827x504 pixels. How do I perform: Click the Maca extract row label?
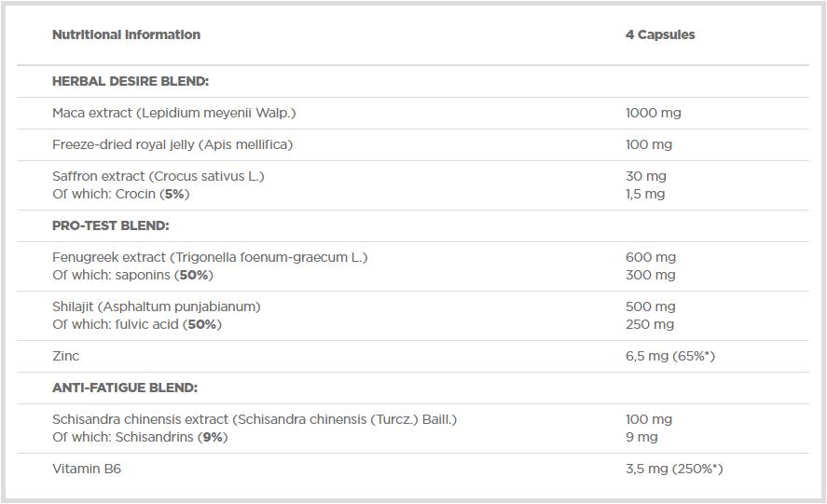click(x=173, y=113)
